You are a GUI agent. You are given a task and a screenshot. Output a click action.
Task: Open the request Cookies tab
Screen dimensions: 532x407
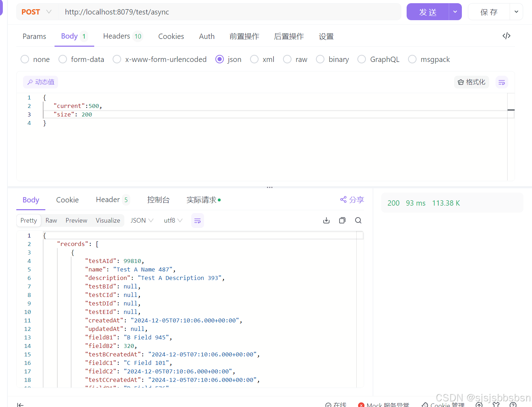171,36
